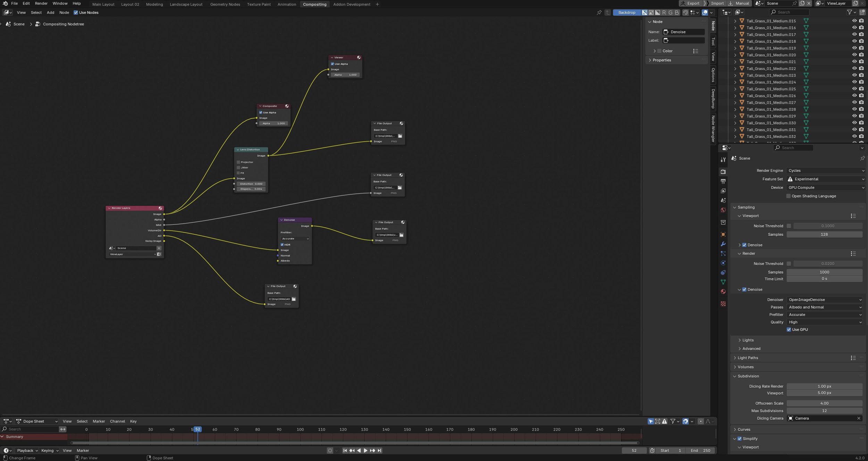
Task: Toggle the Backdrop button
Action: 626,12
